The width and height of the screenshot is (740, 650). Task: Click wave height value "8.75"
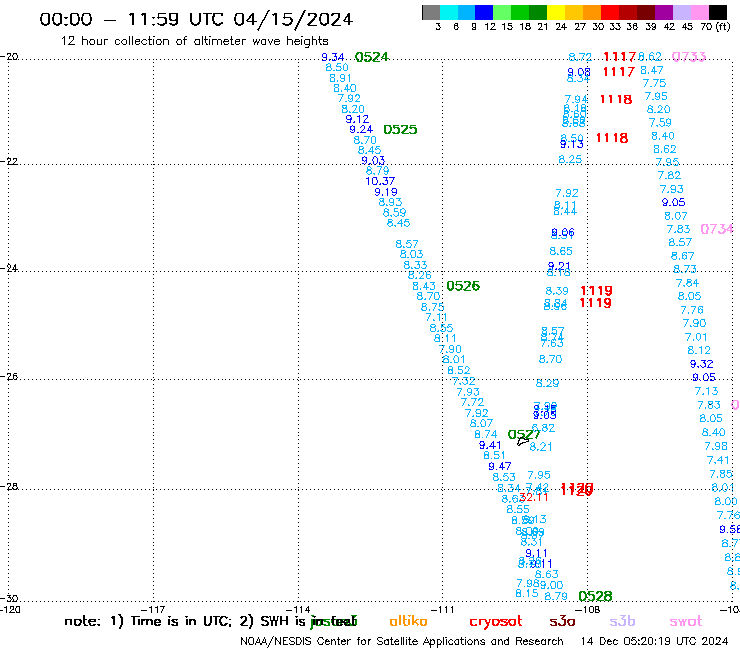[x=432, y=307]
